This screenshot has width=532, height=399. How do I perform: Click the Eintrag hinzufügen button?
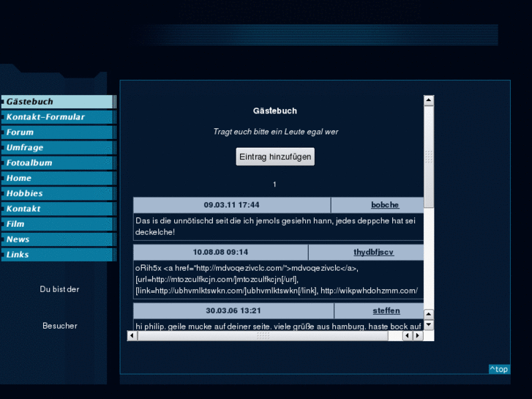click(x=275, y=157)
